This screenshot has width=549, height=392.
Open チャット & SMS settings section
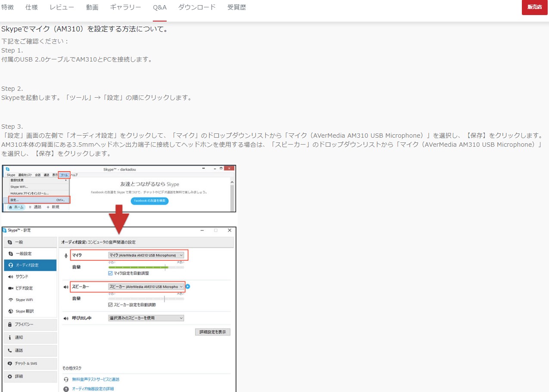[30, 364]
